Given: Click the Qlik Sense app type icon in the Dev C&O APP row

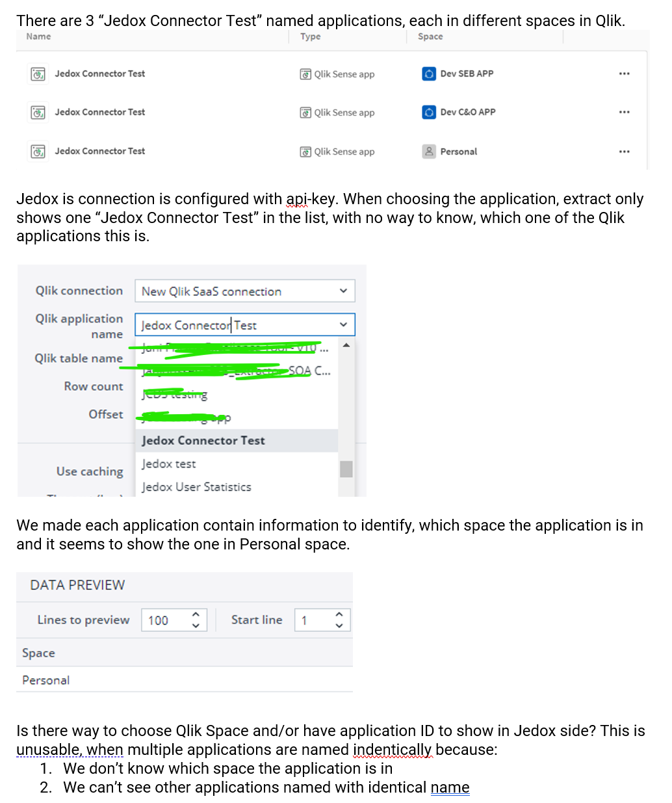Looking at the screenshot, I should pos(305,112).
